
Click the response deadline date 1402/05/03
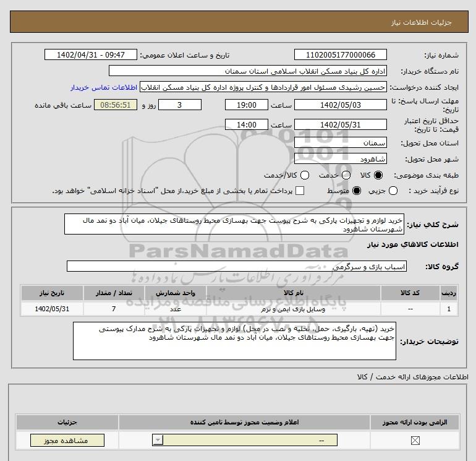[x=340, y=105]
